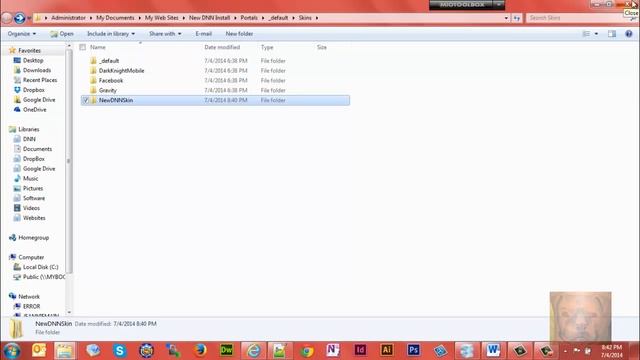Click the Back navigation arrow

(6, 18)
